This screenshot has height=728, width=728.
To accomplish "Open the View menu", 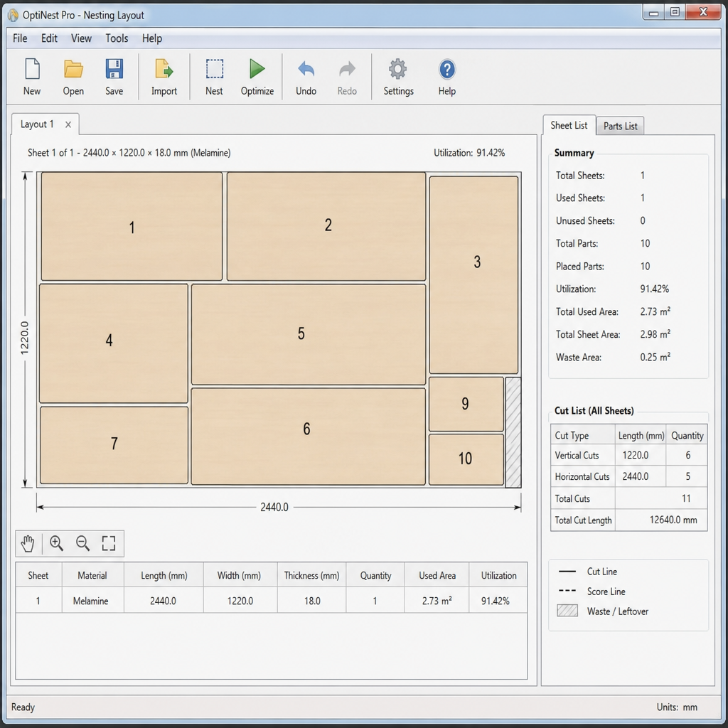I will [x=81, y=38].
